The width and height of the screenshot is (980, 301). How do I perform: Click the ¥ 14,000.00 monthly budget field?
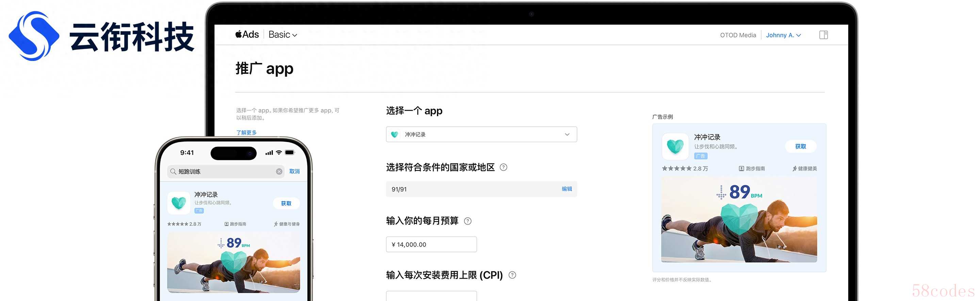coord(431,244)
